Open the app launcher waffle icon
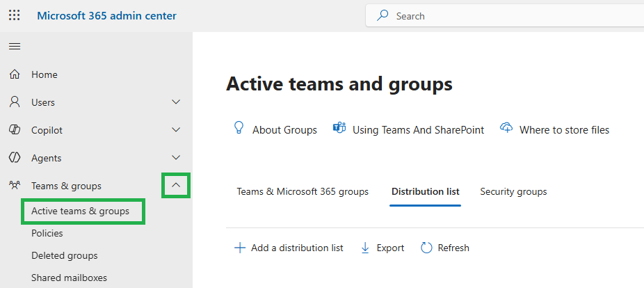This screenshot has height=288, width=644. click(x=15, y=15)
